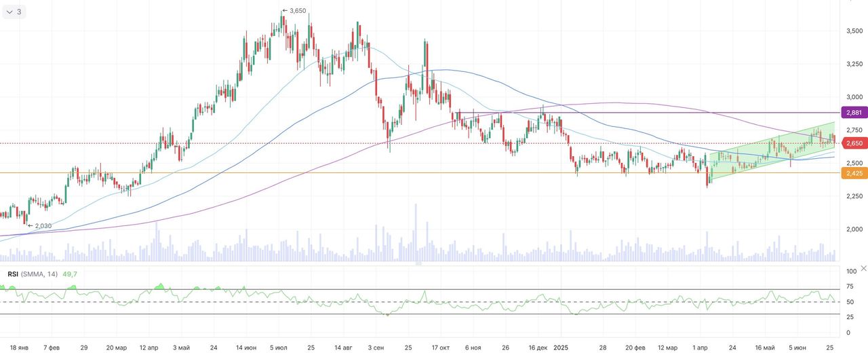Click the 2,000 level on price scale
This screenshot has height=353, width=868.
tap(854, 229)
